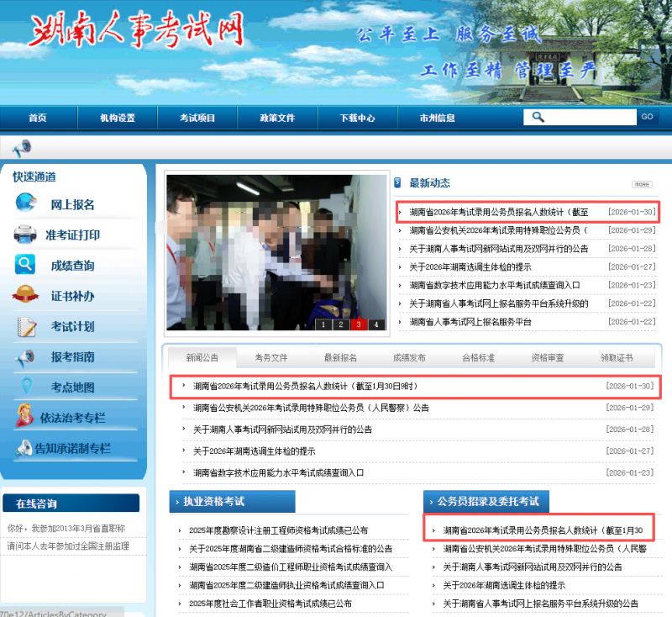
Task: Click the globe icon beside 网上报名
Action: click(26, 203)
